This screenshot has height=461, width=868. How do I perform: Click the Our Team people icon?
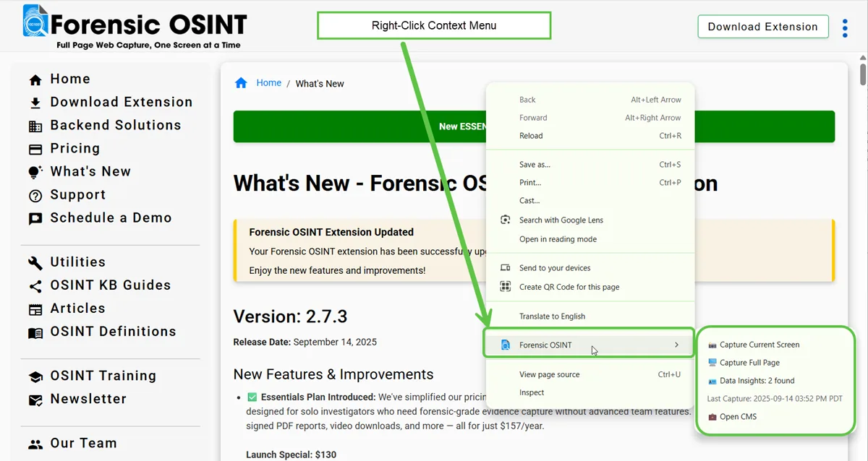(x=35, y=444)
